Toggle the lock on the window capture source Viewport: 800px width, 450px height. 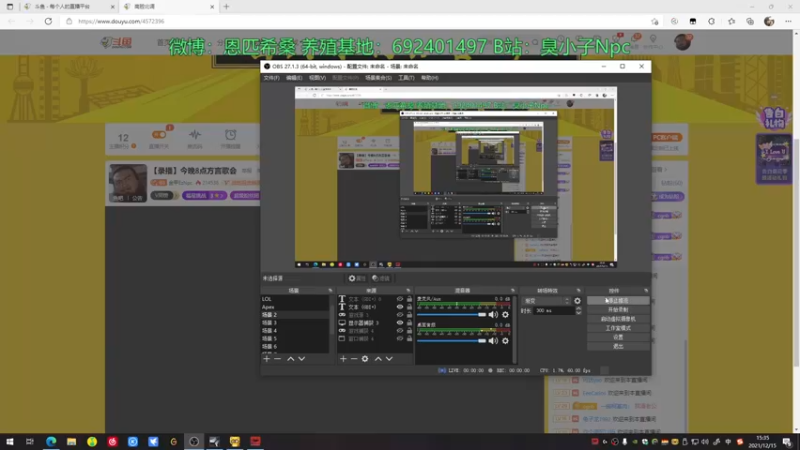coord(409,338)
